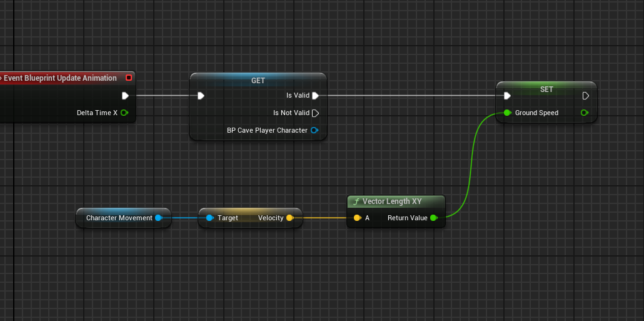Click the Target label text

tap(228, 218)
